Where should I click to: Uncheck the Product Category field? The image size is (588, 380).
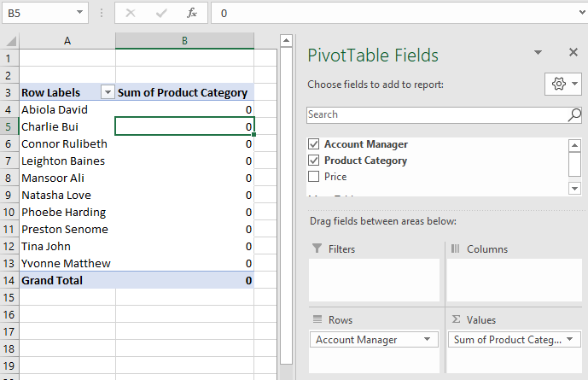(314, 161)
